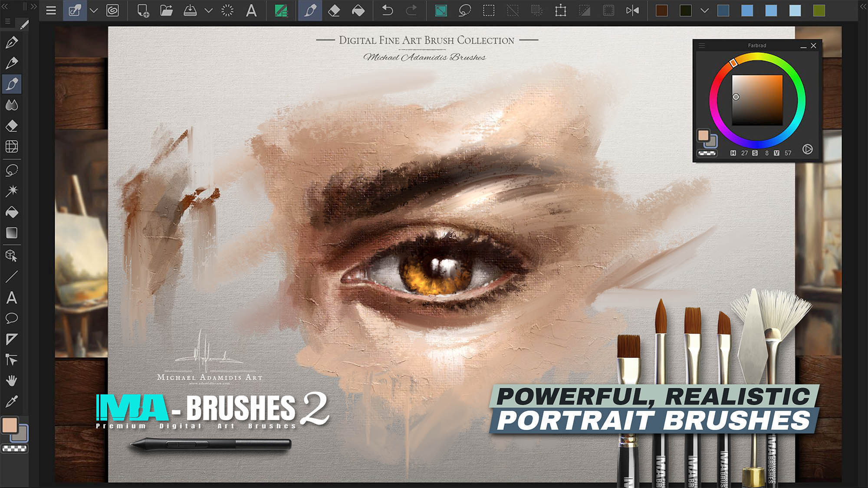
Task: Expand the left tool palette with double chevron
Action: [x=33, y=7]
